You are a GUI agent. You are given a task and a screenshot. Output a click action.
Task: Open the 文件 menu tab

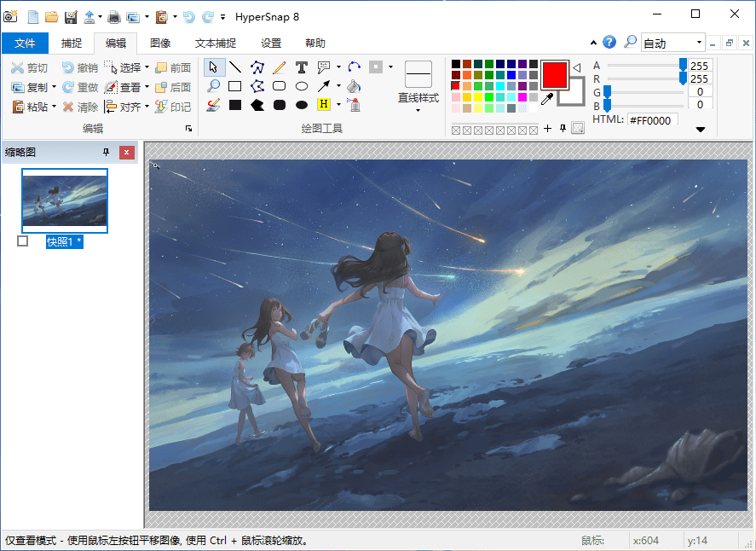[25, 43]
